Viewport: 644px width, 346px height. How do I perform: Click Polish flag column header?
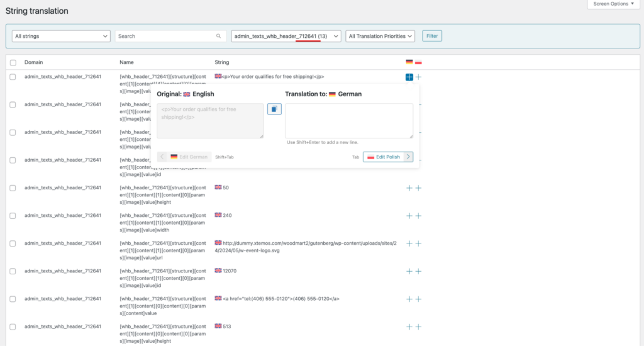click(x=418, y=62)
